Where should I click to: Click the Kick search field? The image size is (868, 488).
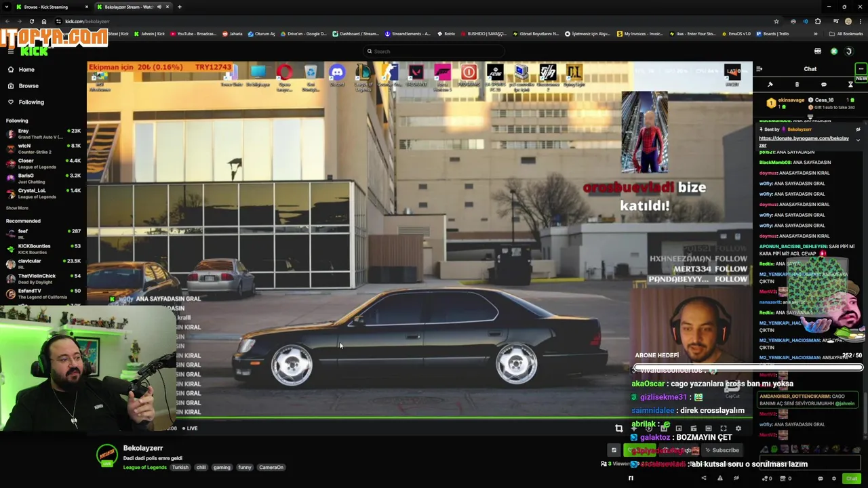(x=434, y=52)
